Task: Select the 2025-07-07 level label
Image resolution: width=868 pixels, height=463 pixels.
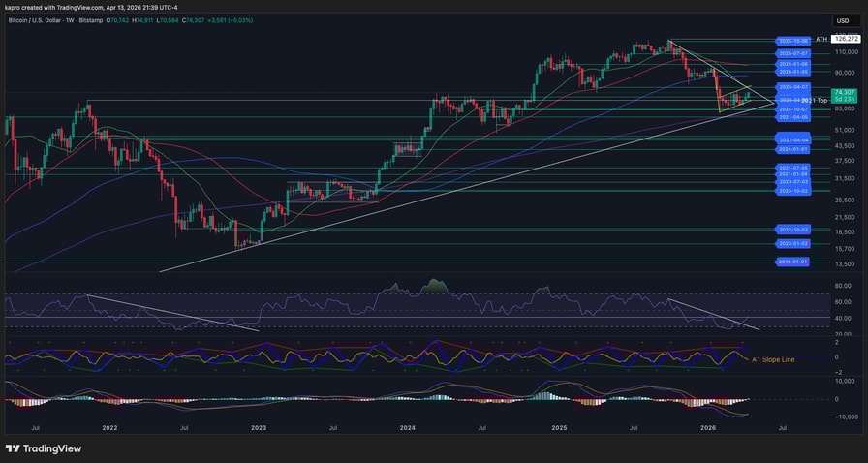Action: click(x=792, y=53)
